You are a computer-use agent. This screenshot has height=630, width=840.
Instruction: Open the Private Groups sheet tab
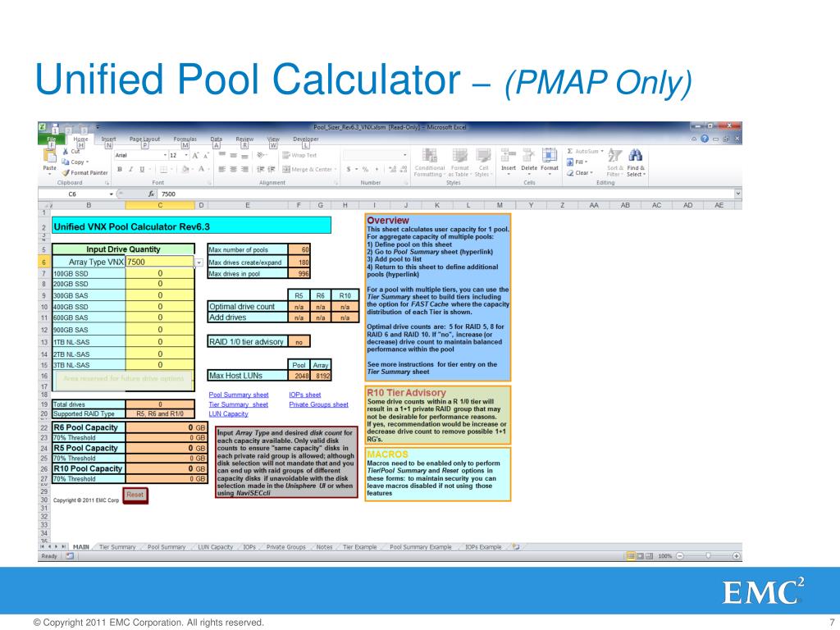285,547
